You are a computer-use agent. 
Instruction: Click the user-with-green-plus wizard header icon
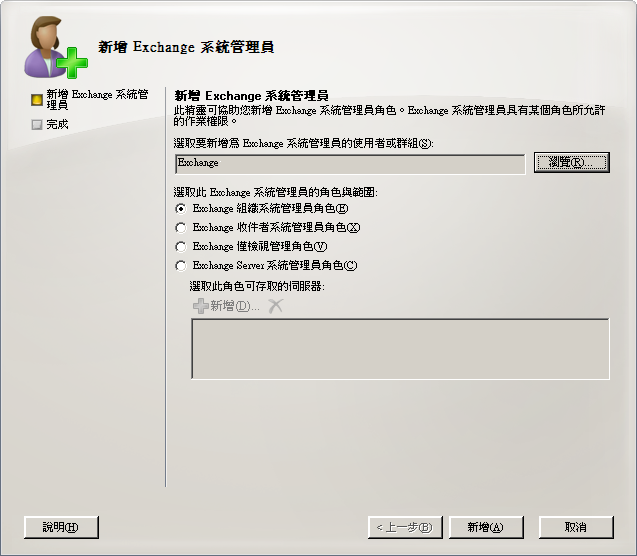[x=56, y=47]
